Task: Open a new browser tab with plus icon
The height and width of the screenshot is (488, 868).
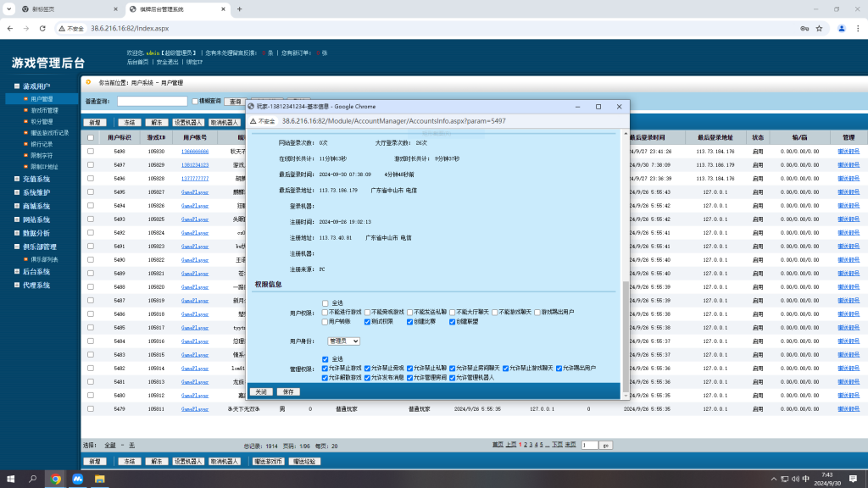Action: (x=240, y=9)
